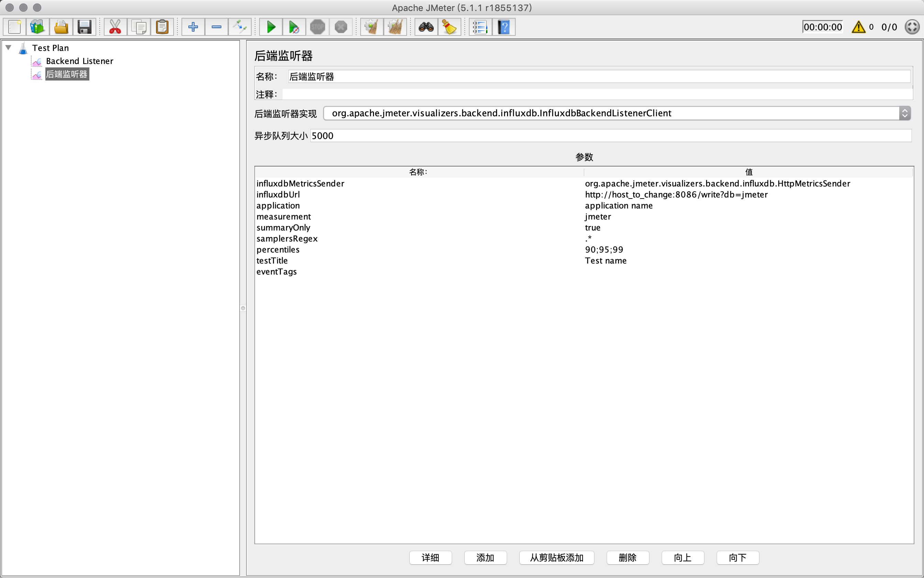
Task: Select the influxdbUrl name cell
Action: [x=419, y=195]
